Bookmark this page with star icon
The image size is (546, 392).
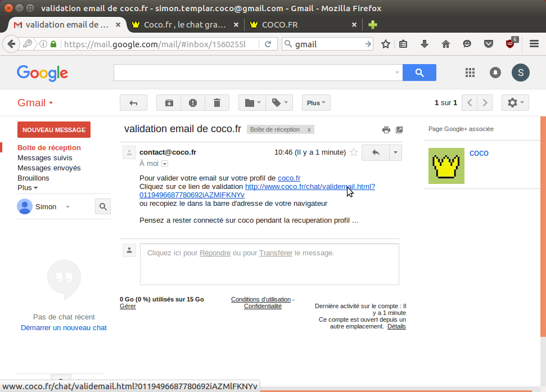(386, 44)
